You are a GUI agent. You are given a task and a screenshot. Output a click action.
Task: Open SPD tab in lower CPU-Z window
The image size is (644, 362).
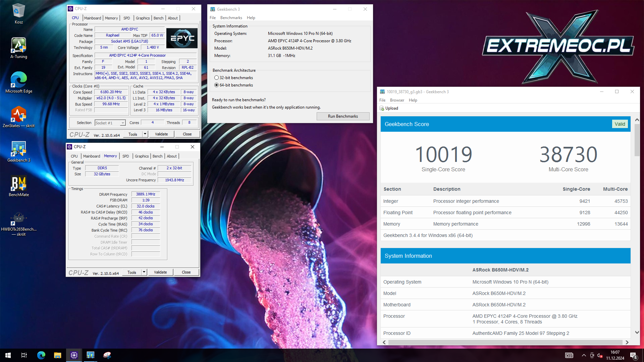tap(126, 156)
